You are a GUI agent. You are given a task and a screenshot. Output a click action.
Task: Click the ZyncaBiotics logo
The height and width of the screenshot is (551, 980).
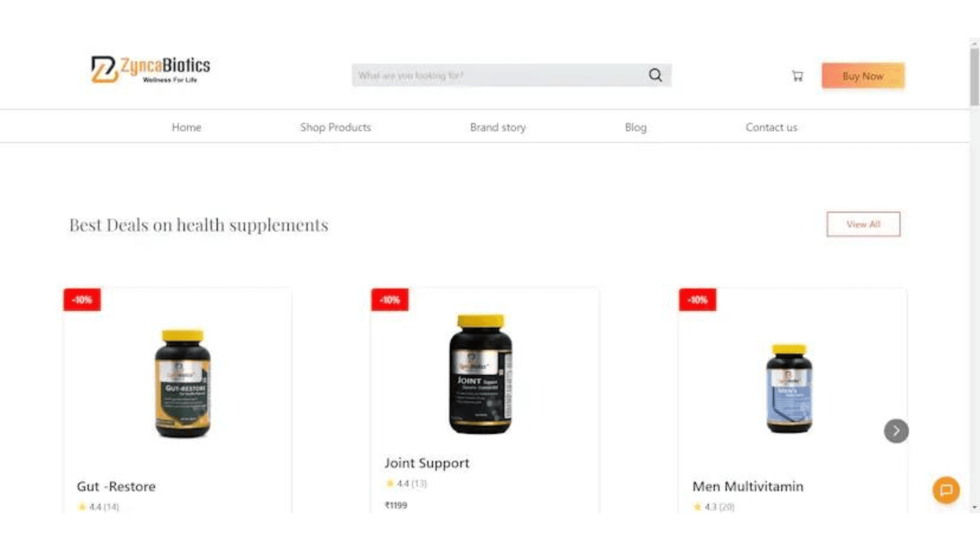[x=151, y=69]
